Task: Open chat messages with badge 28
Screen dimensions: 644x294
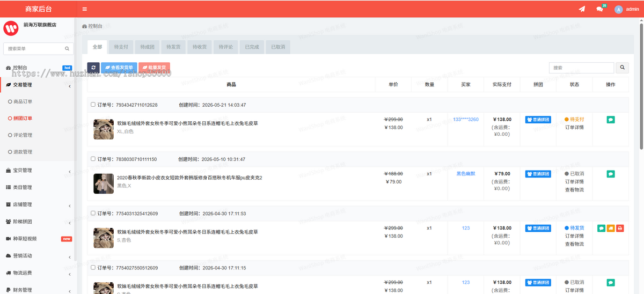Action: (600, 9)
